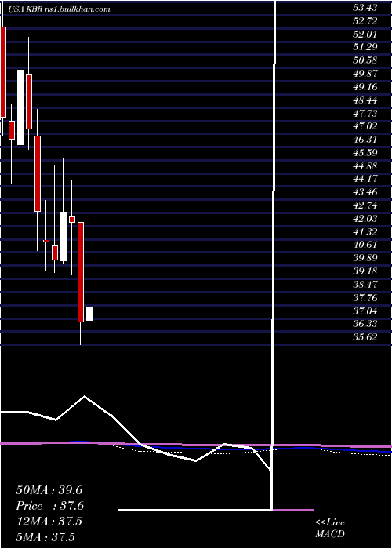Click the 37.76 axis value
The image size is (392, 549).
coord(365,298)
